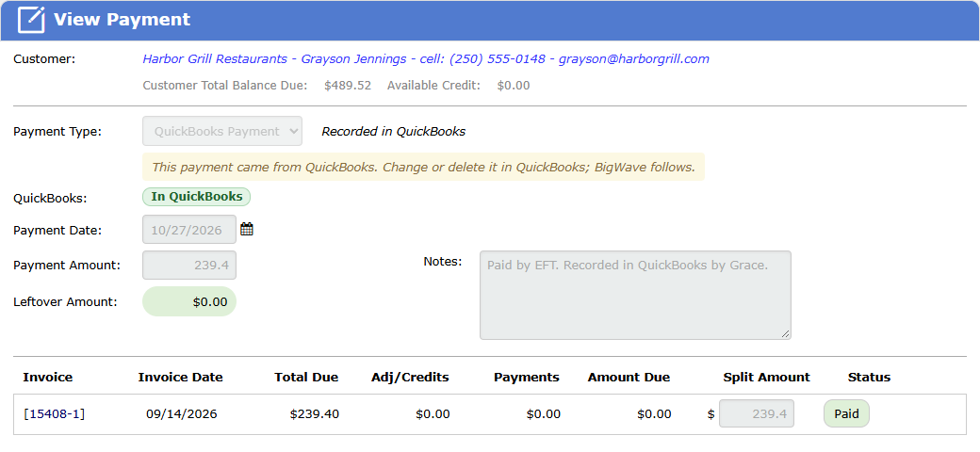
Task: Click the QuickBooks warning message banner
Action: 424,167
